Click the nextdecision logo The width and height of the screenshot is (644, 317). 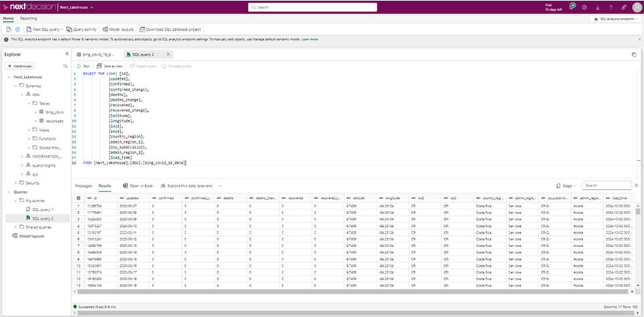point(29,8)
